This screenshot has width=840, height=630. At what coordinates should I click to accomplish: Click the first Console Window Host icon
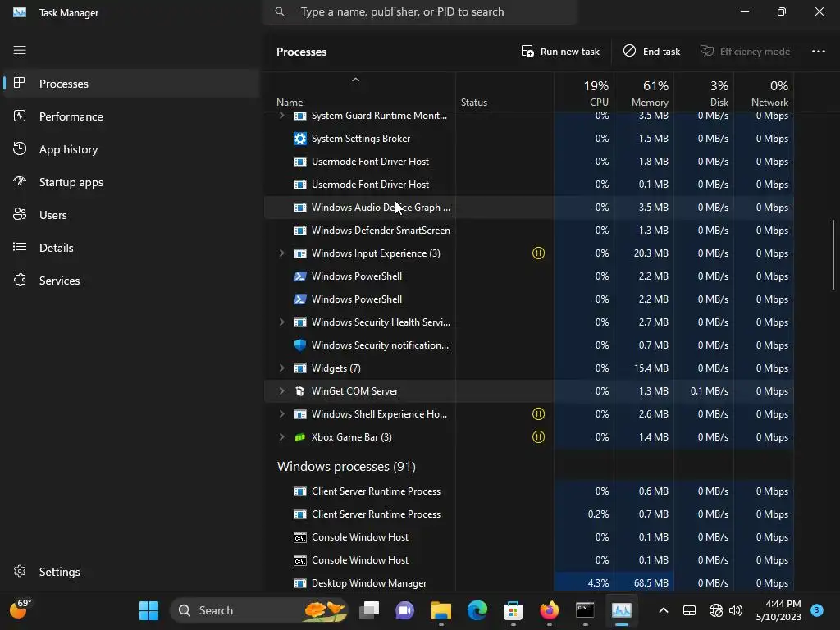(x=300, y=537)
